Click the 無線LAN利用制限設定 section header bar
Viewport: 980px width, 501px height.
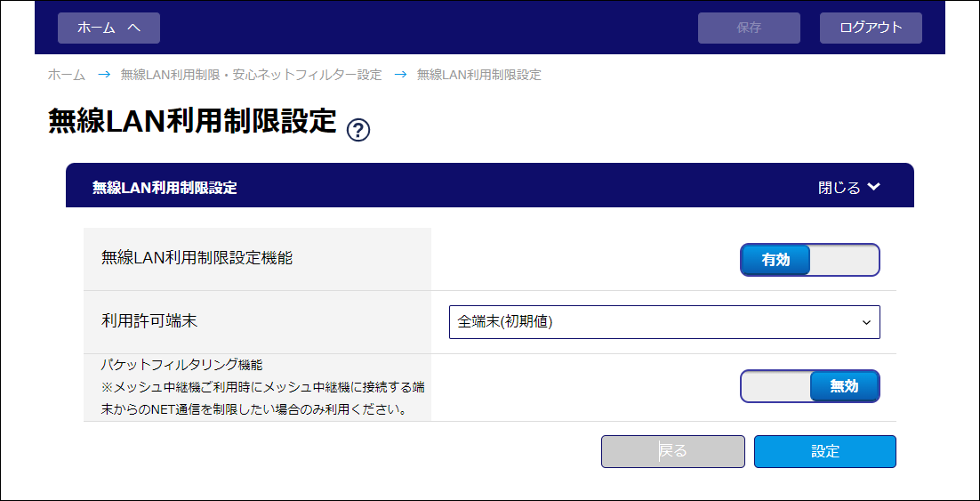pos(445,187)
